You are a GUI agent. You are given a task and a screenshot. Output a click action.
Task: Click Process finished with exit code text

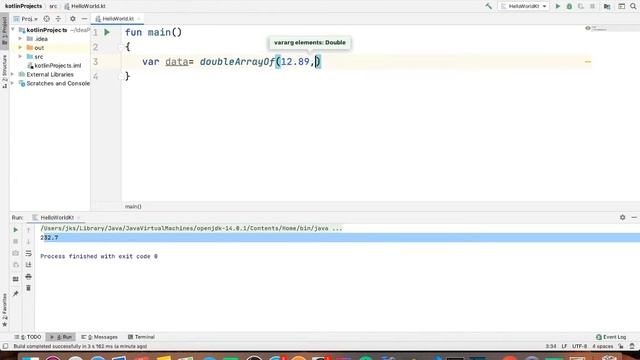[99, 256]
